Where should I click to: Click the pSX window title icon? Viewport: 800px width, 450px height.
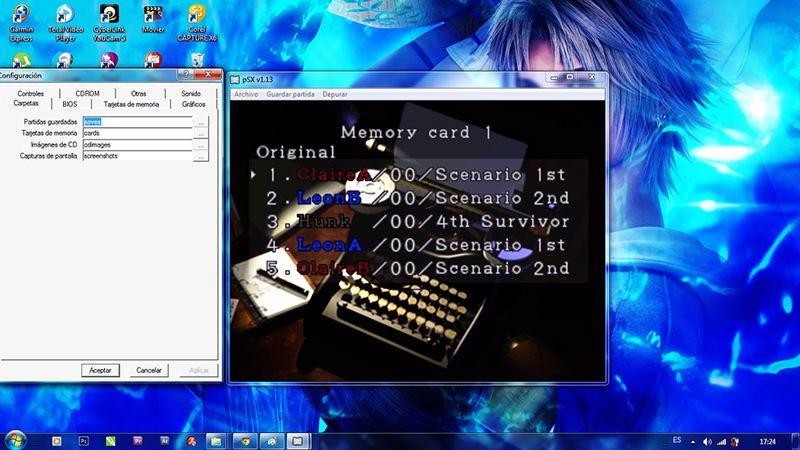pos(235,80)
